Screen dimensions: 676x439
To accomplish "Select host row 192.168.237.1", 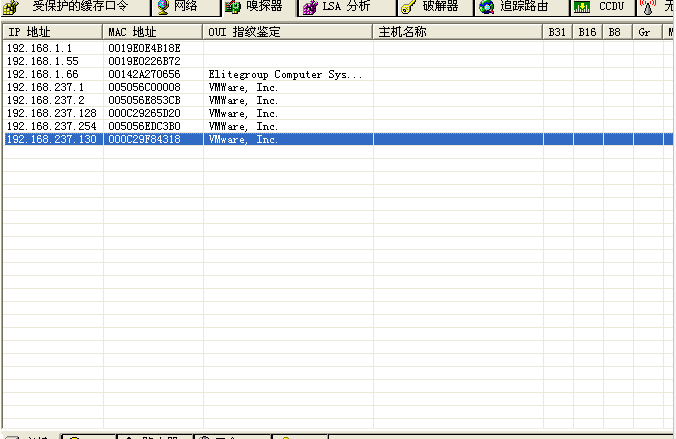I will point(338,87).
